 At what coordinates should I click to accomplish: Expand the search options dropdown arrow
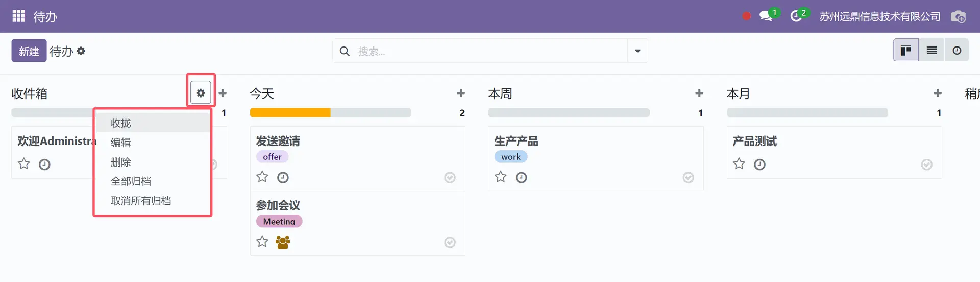638,51
